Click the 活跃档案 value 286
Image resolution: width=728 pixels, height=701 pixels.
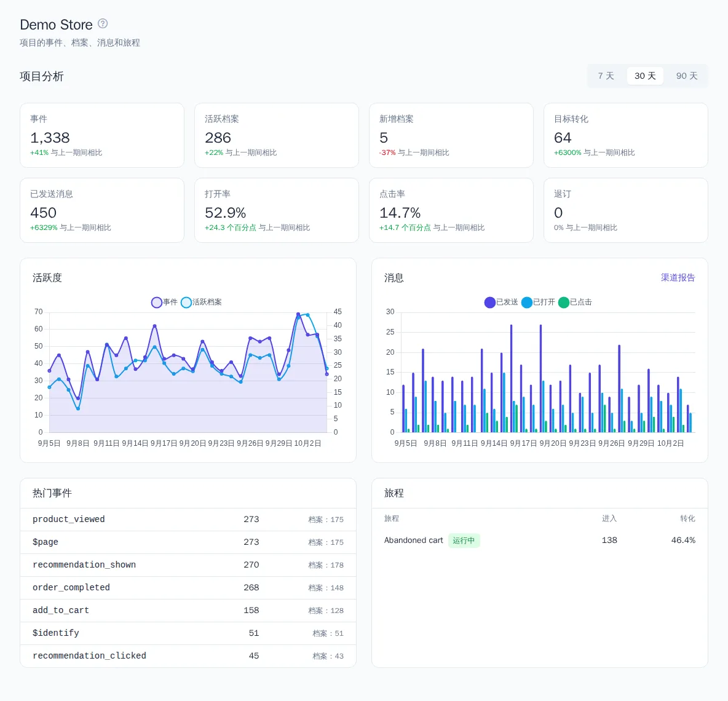point(218,138)
